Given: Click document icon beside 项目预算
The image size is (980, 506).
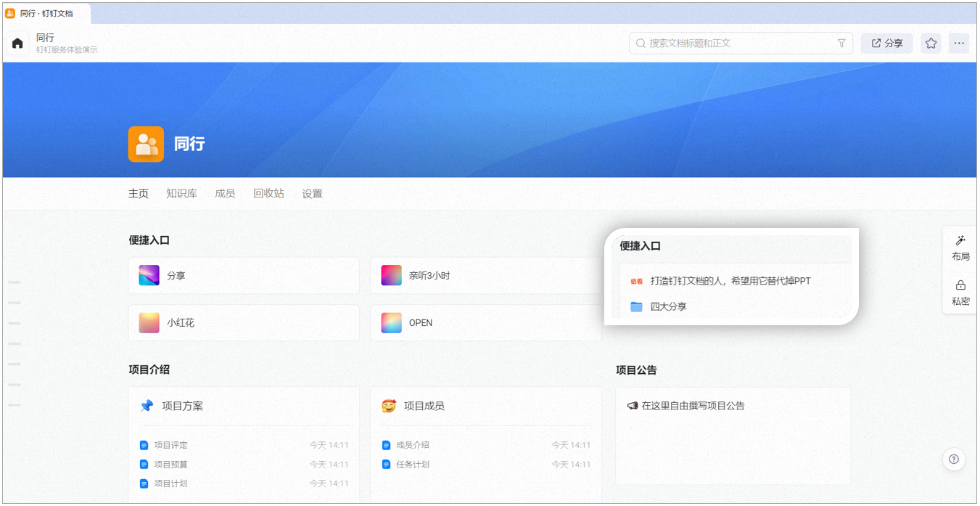Looking at the screenshot, I should (144, 465).
